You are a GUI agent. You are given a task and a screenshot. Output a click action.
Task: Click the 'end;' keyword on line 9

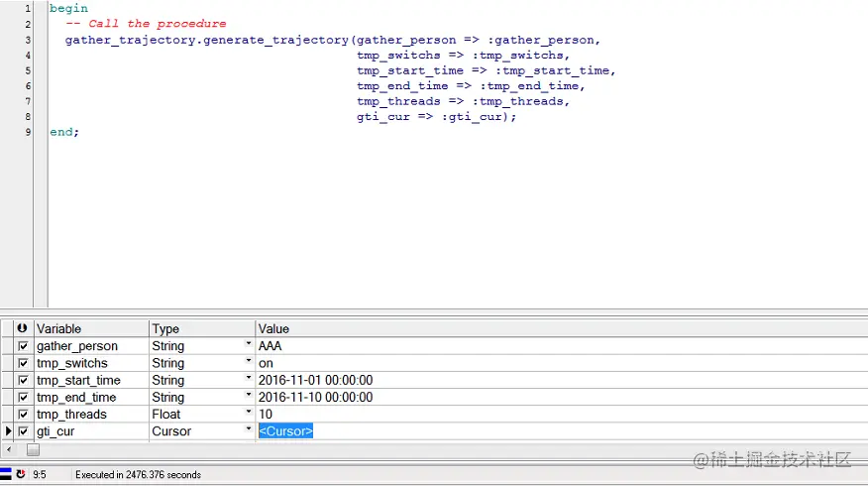pyautogui.click(x=64, y=132)
